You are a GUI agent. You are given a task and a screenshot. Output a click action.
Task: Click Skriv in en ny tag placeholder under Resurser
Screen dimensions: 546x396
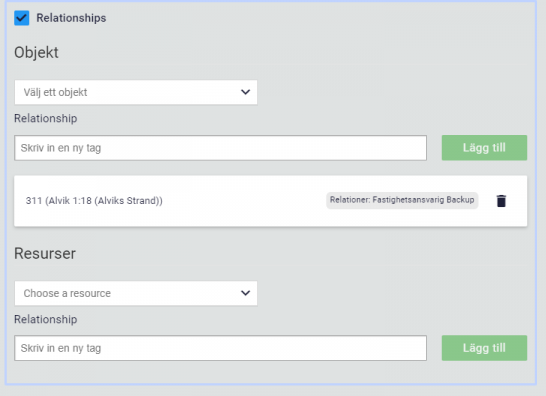click(x=61, y=348)
